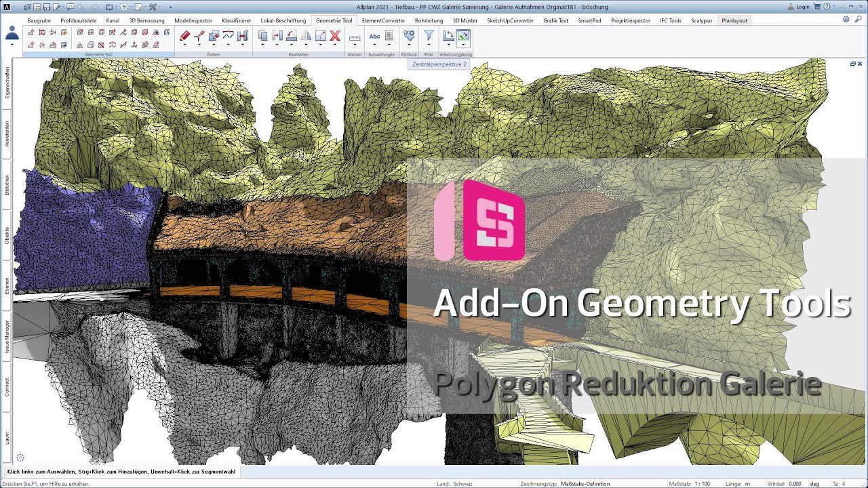Click the polyline modify icon in Ändern
This screenshot has width=868, height=488.
point(228,34)
